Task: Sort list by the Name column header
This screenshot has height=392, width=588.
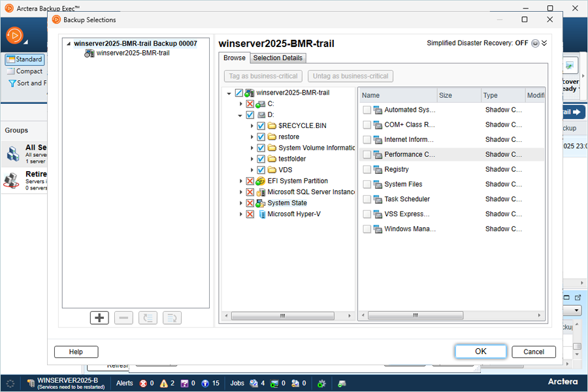Action: [x=399, y=95]
